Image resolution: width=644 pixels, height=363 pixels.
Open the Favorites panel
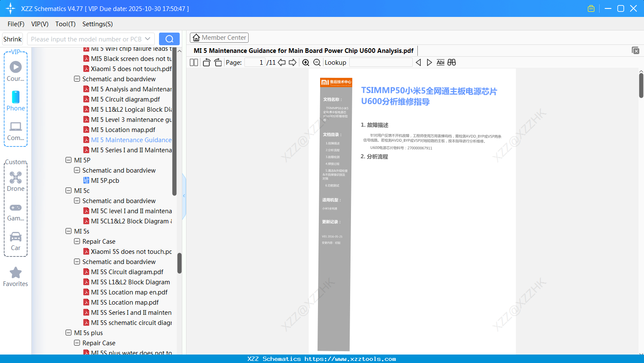15,277
